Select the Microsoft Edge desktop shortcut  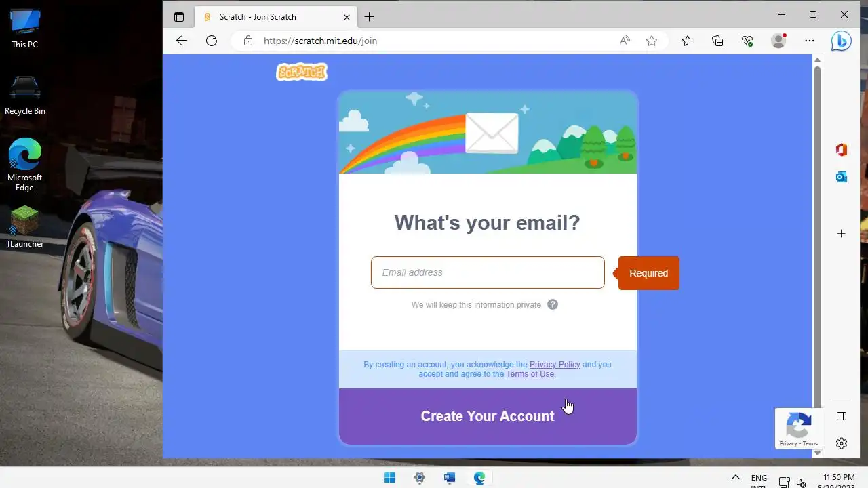(25, 165)
